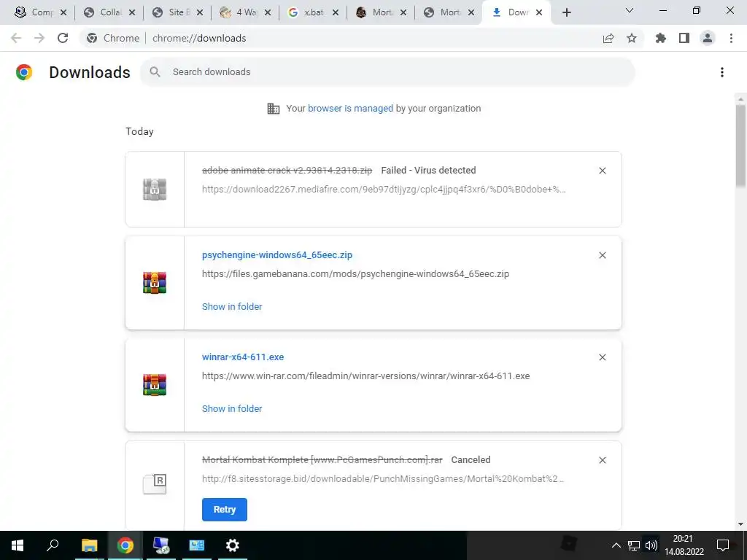Open the tab search chevron
Screen dimensions: 747x560
(x=630, y=10)
